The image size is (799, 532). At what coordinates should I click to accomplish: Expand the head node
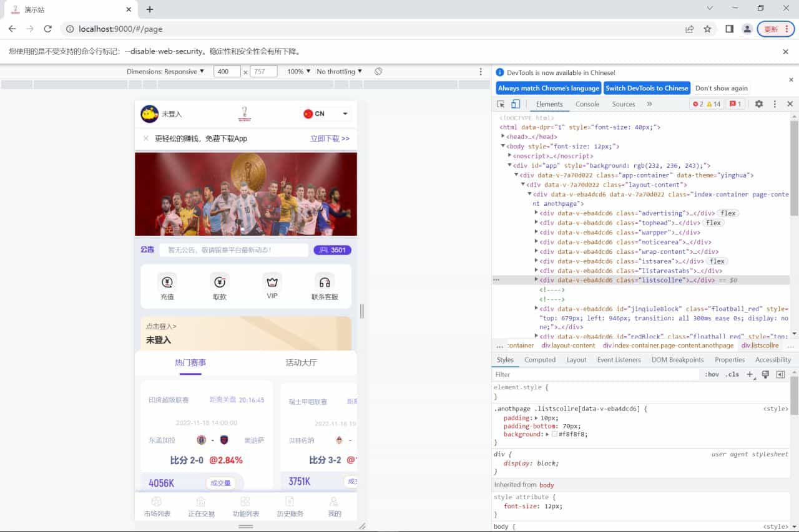click(503, 137)
